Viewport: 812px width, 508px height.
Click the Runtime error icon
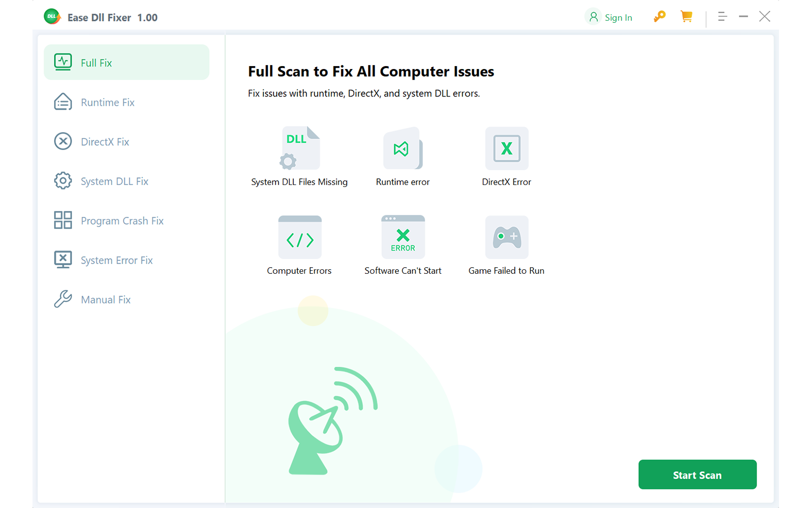tap(403, 148)
